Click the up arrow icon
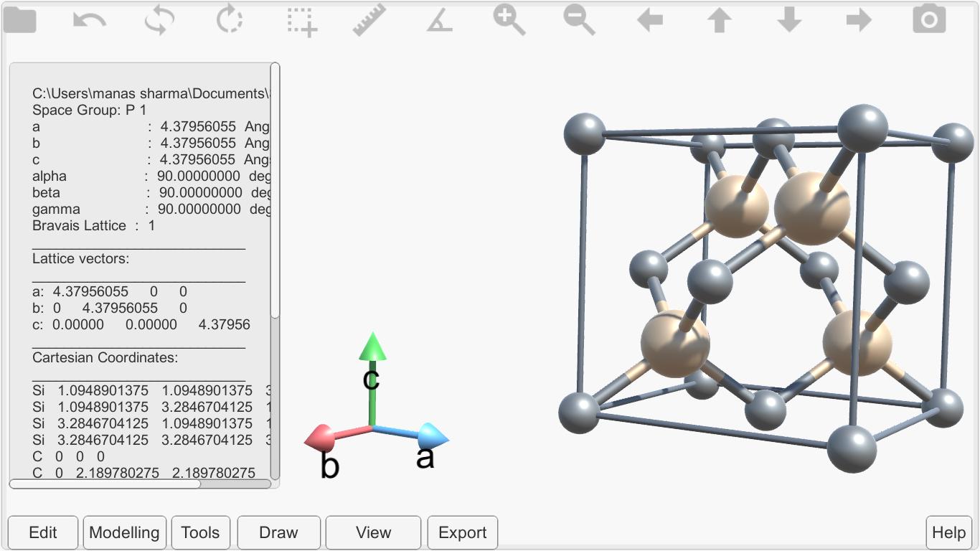 [x=720, y=20]
